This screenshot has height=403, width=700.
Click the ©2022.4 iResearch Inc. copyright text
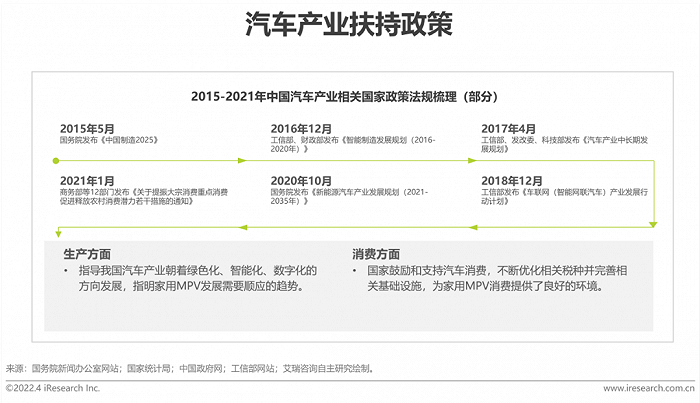[53, 388]
